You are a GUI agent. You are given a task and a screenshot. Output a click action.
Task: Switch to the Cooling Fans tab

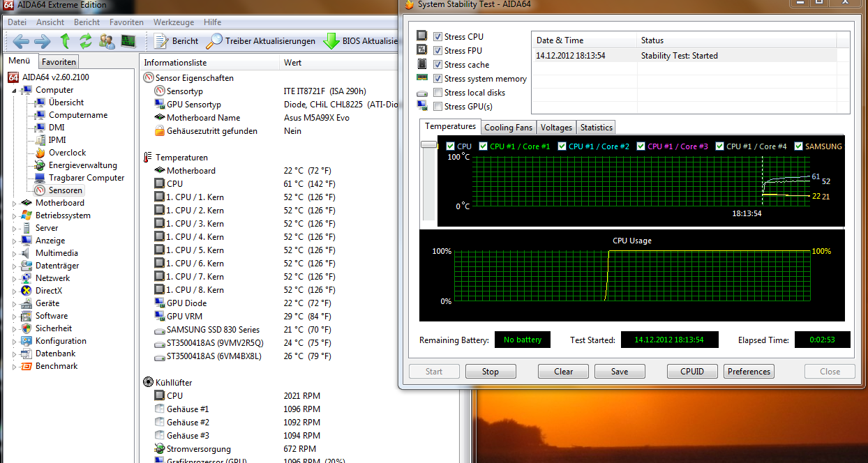coord(508,128)
